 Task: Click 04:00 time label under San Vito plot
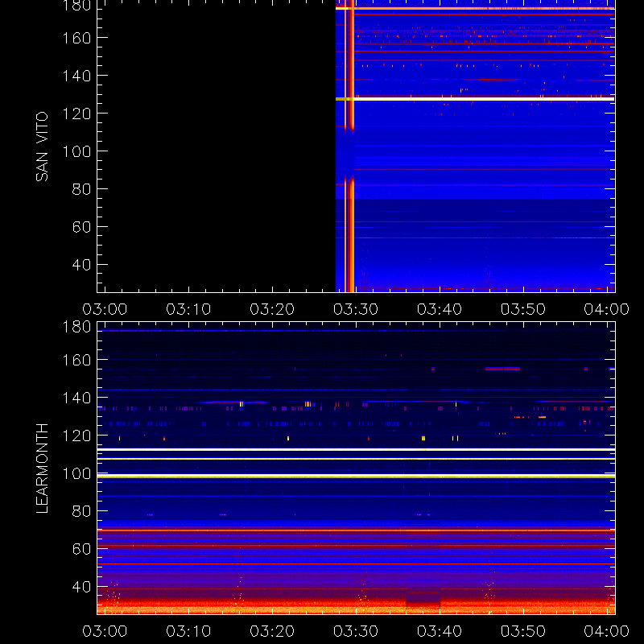coord(607,309)
